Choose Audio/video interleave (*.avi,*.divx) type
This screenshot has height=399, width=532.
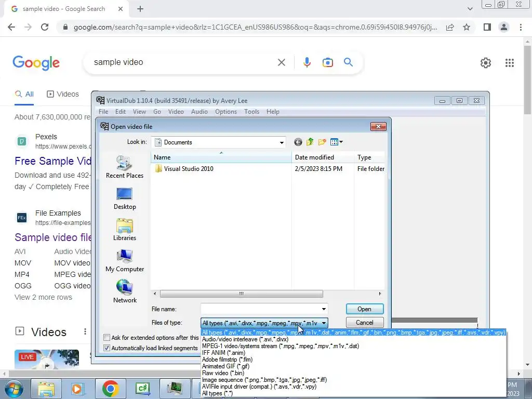245,339
